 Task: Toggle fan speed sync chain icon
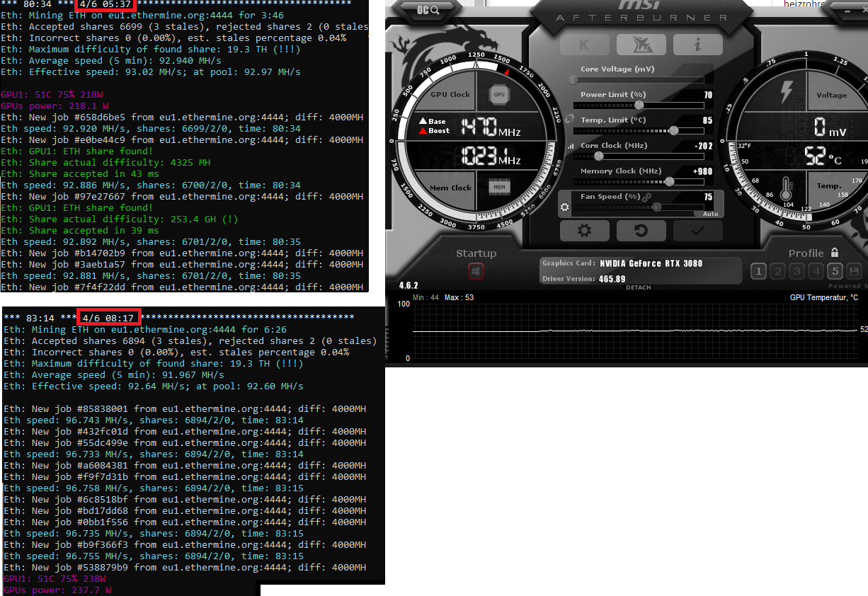tap(647, 197)
